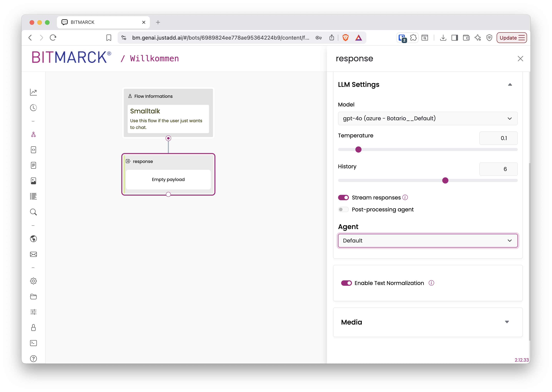Screen dimensions: 552x392
Task: Open the magnifier search icon in sidebar
Action: [33, 212]
